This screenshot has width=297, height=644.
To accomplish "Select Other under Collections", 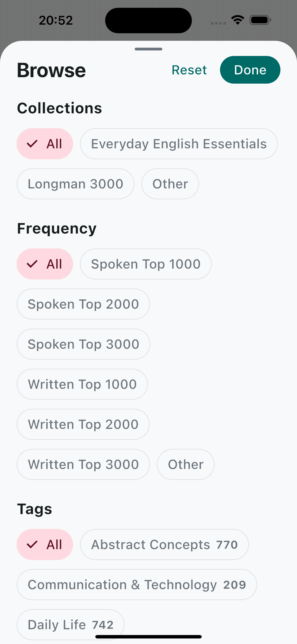I will [x=170, y=184].
